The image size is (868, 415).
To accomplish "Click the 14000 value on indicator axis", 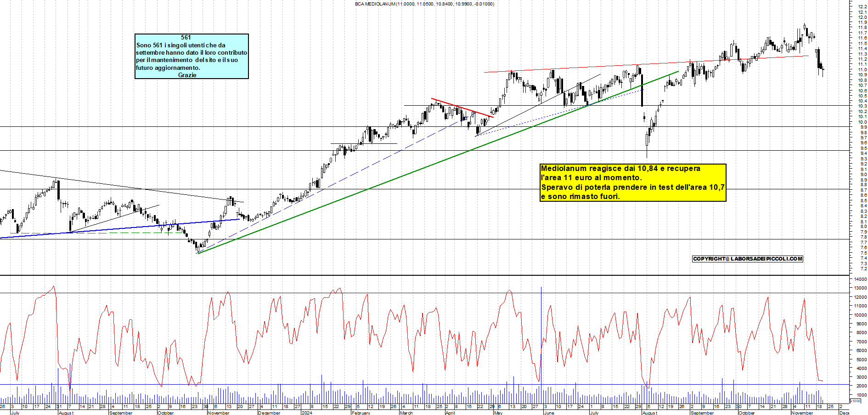I will point(860,279).
